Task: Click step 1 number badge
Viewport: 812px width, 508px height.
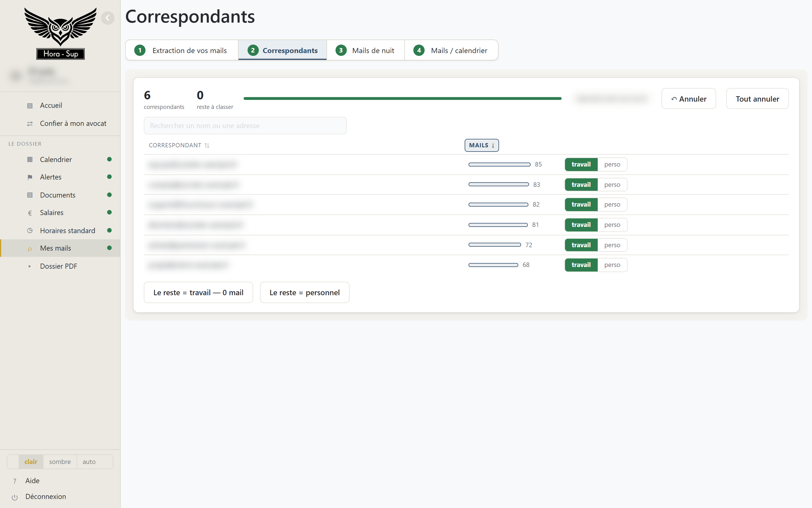Action: (140, 51)
